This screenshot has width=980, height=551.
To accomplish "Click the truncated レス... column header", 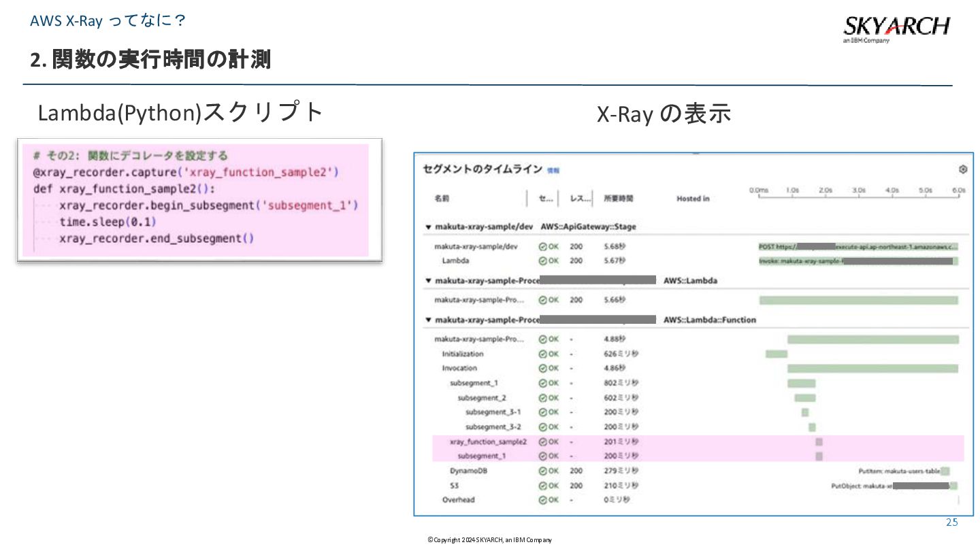I will [x=580, y=199].
